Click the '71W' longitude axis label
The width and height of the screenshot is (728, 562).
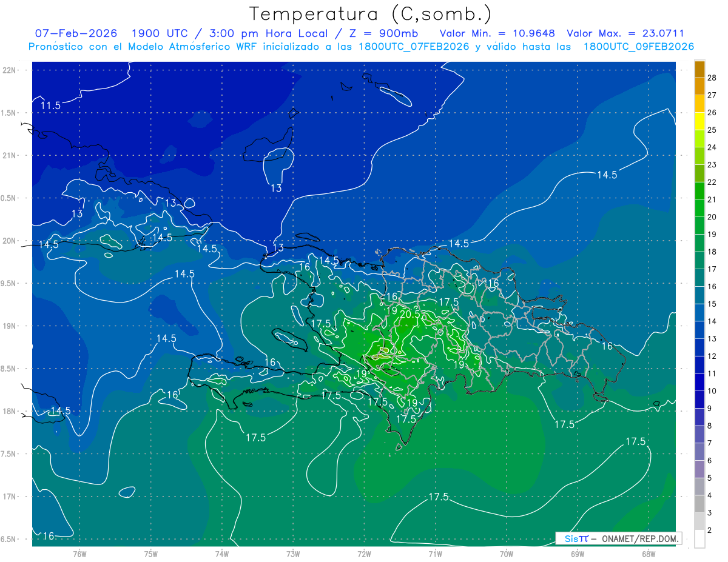[435, 554]
